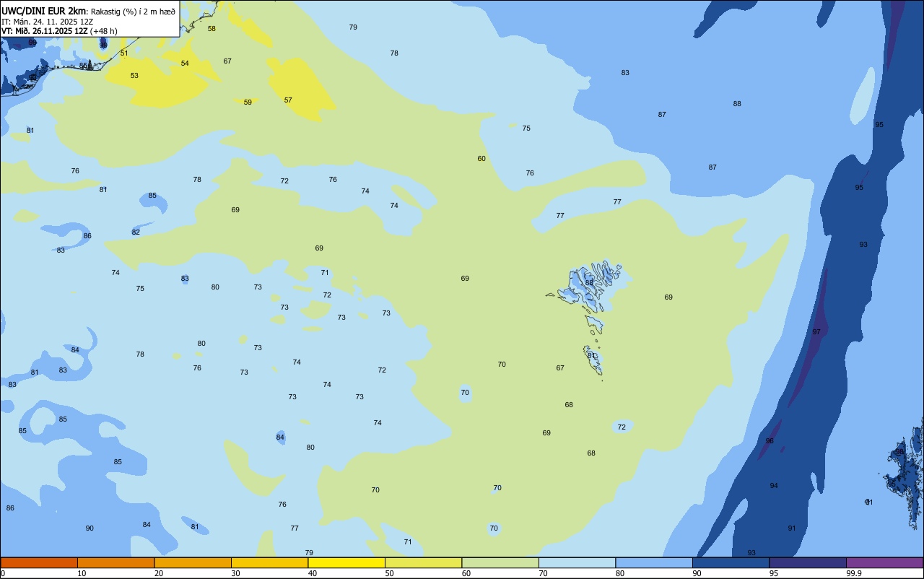The height and width of the screenshot is (579, 924).
Task: Select the 90–95 dark blue legend swatch
Action: point(731,562)
